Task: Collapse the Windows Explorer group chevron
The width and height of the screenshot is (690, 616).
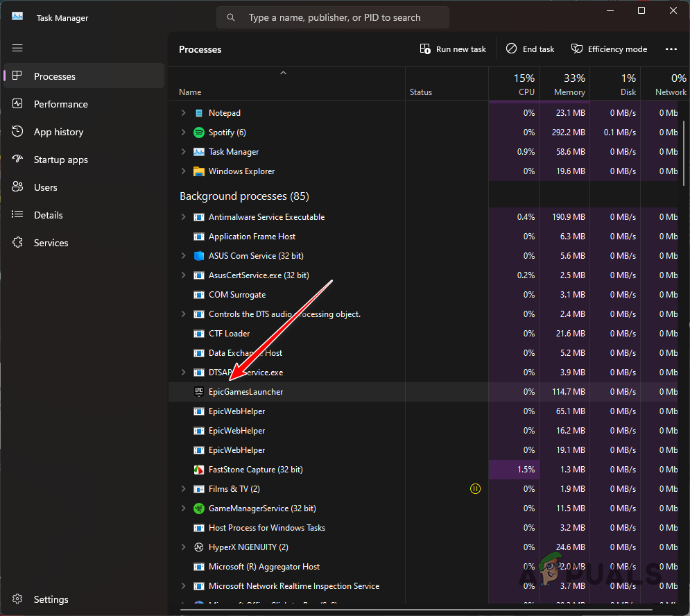Action: [x=182, y=171]
